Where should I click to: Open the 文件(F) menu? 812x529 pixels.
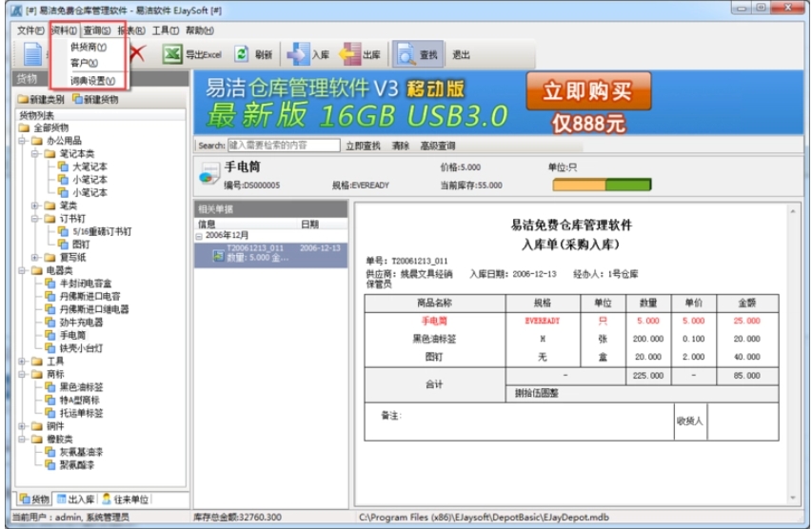tap(30, 30)
